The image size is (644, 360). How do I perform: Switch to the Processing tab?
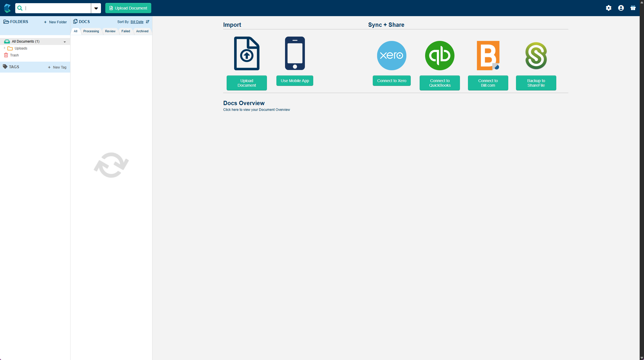91,31
